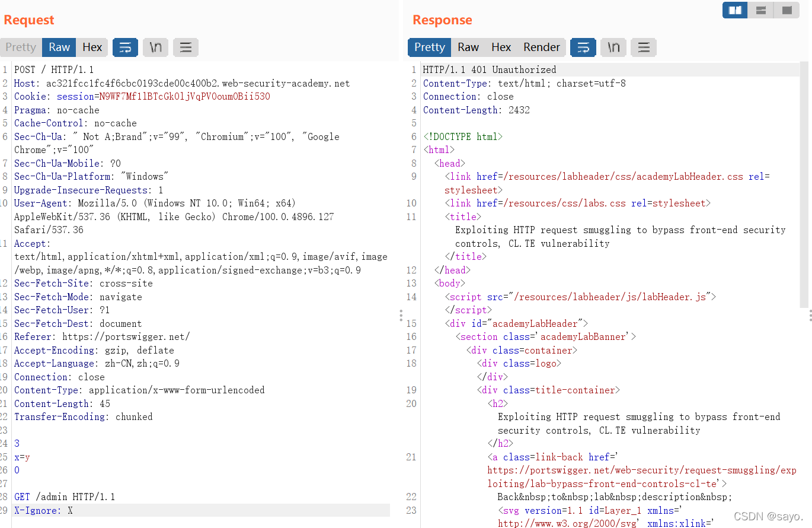Click the 'Referer: https://portswigger.net/' header
812x528 pixels.
102,337
